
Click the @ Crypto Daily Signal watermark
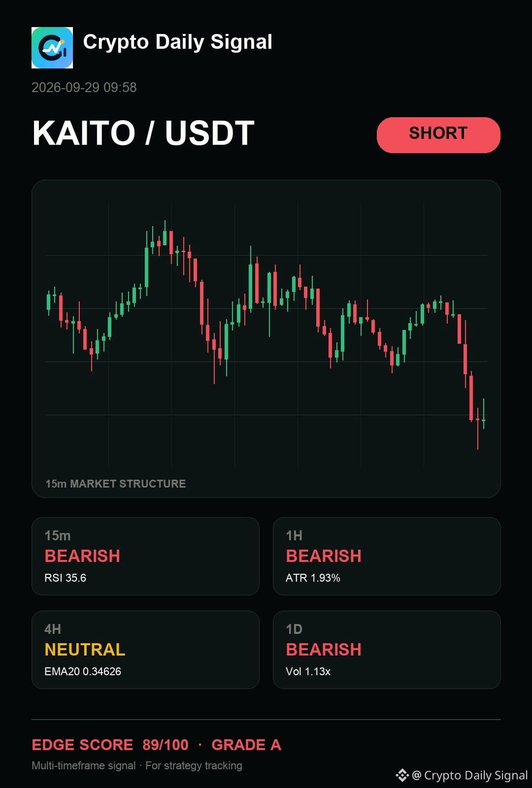470,775
